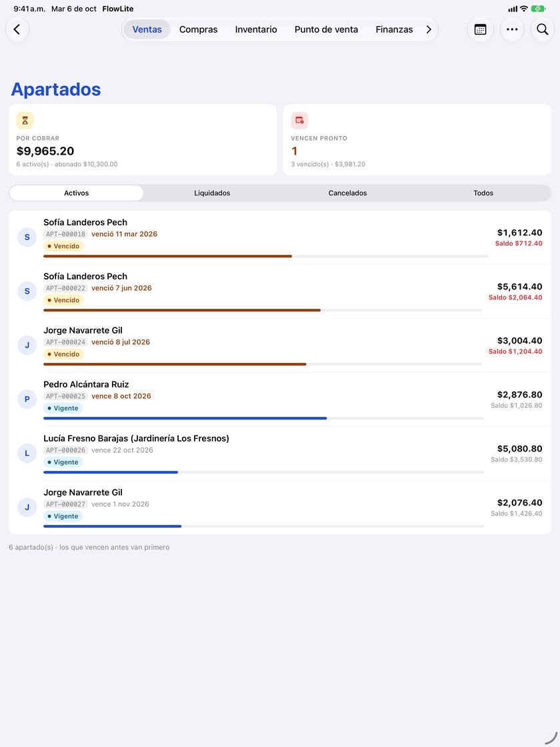Click the red calendar icon in Vencen Pronto card
Viewport: 560px width, 747px height.
[x=299, y=121]
